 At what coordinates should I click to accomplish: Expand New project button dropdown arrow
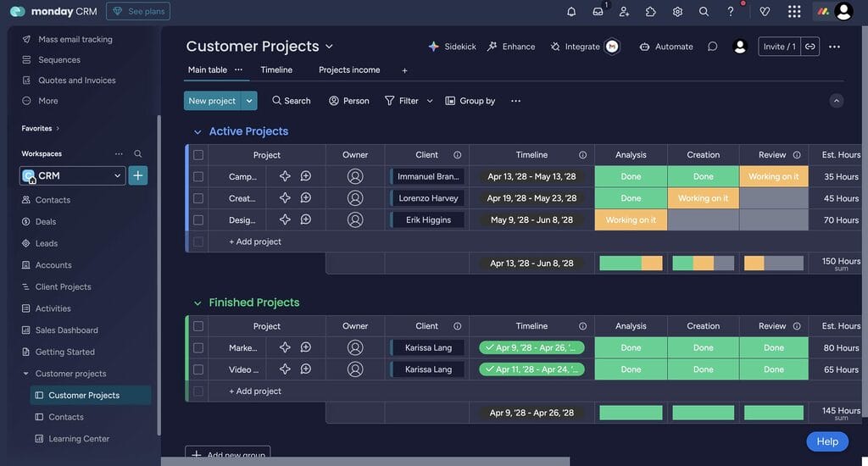click(249, 101)
